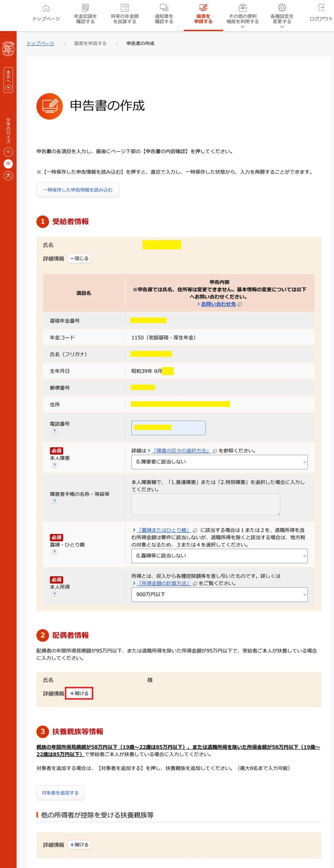Click the help icon under 寡婦・ひとり親
This screenshot has width=334, height=868.
coord(54,552)
